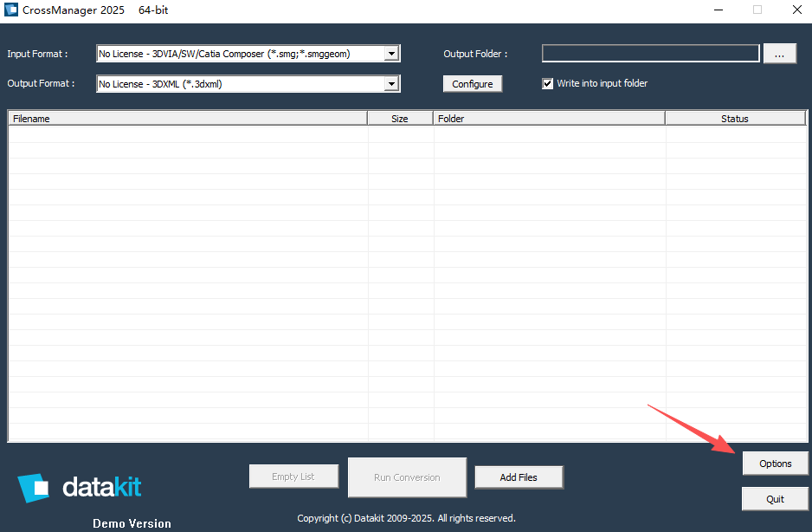Click the Input Format dropdown arrow
Viewport: 812px width, 532px height.
click(x=393, y=53)
